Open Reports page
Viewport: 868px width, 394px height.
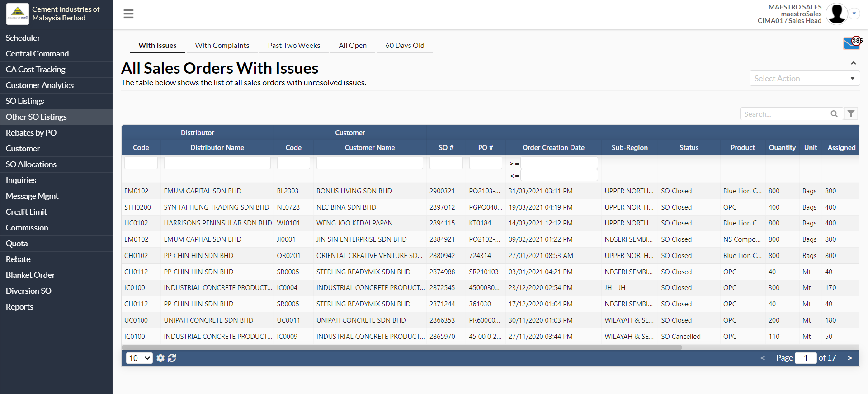click(56, 307)
